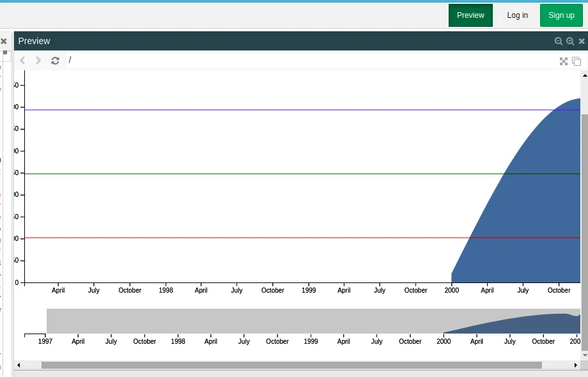Click horizontal scrollbar right arrow
This screenshot has height=377, width=588.
click(x=576, y=365)
